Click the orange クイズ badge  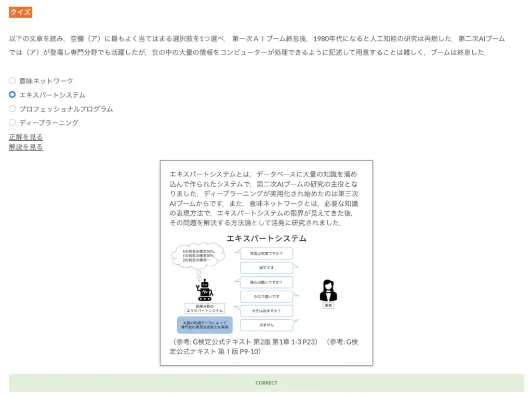pos(20,12)
